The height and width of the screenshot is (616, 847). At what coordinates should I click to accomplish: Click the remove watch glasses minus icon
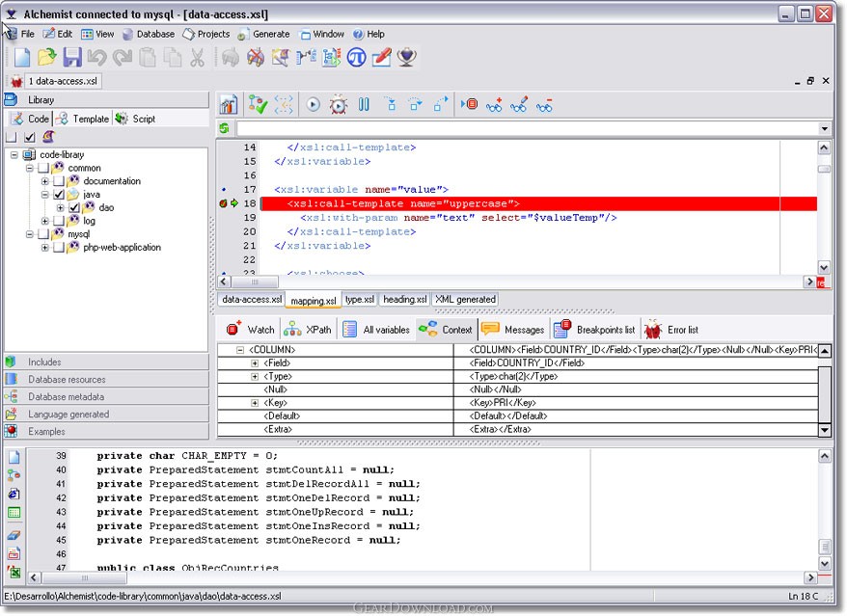(544, 105)
